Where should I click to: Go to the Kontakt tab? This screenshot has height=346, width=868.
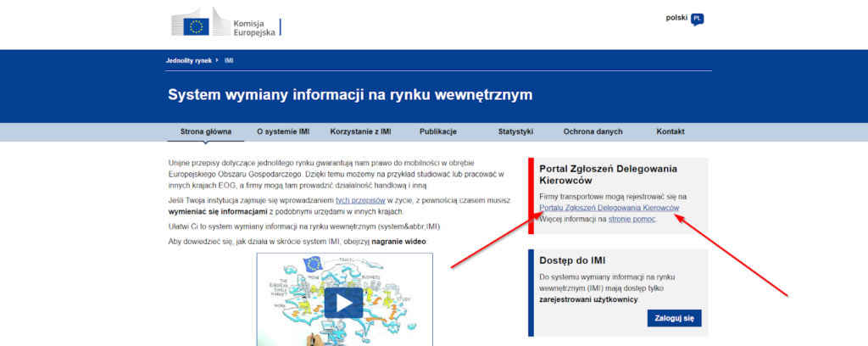[x=670, y=131]
